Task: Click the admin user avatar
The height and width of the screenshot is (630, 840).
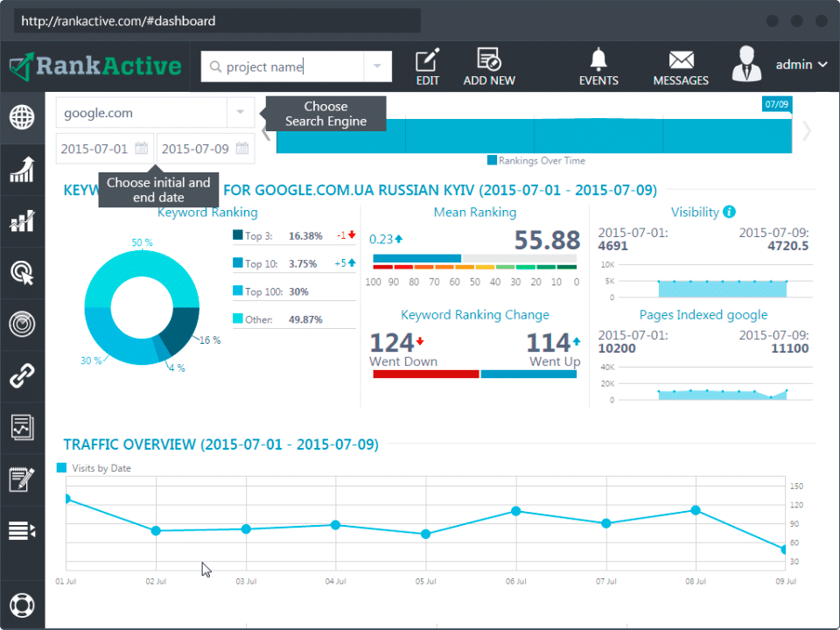Action: (x=746, y=64)
